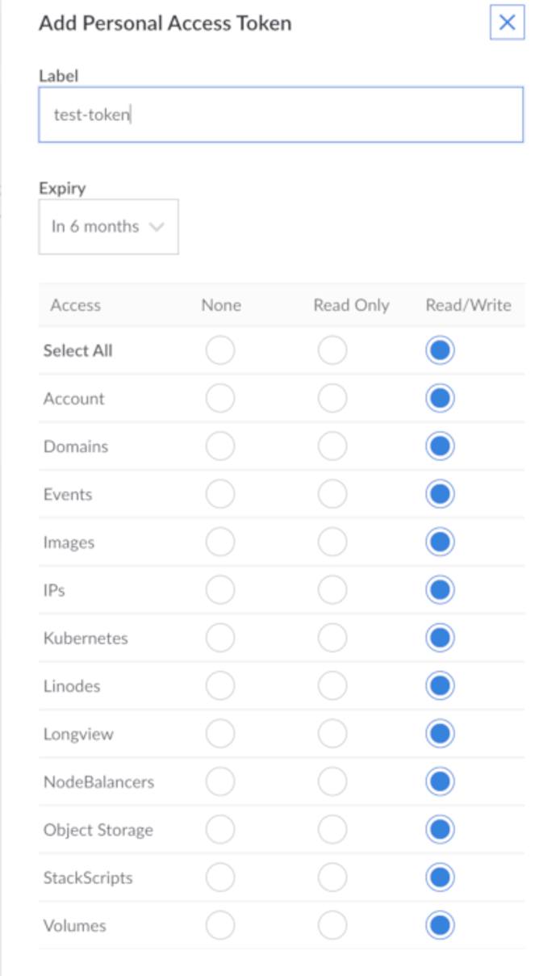This screenshot has width=560, height=976.
Task: Select Read/Write access for Select All
Action: [438, 350]
